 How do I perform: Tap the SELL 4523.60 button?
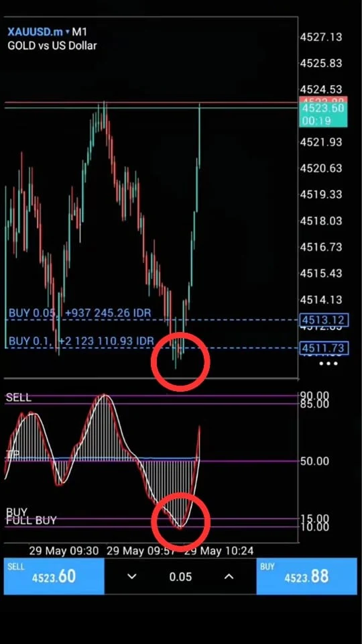[54, 576]
